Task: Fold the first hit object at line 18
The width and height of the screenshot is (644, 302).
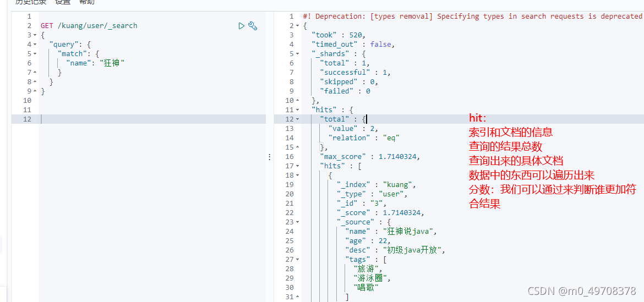Action: 298,175
